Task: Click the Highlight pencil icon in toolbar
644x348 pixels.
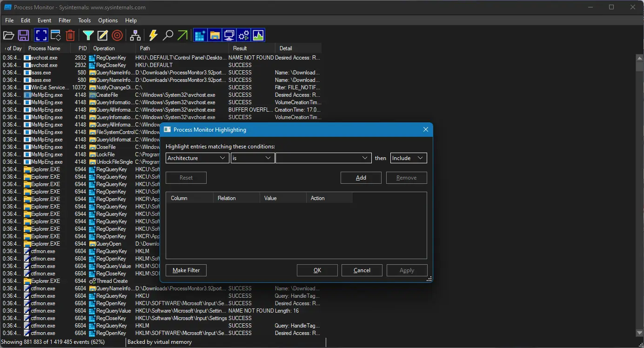Action: point(102,35)
